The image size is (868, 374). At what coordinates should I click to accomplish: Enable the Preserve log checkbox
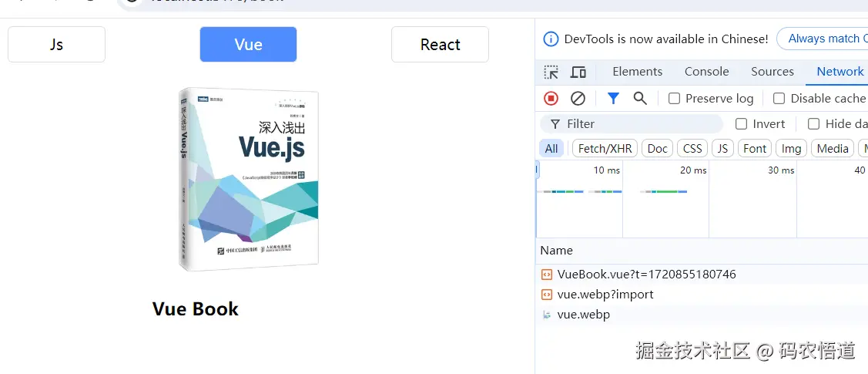coord(674,99)
